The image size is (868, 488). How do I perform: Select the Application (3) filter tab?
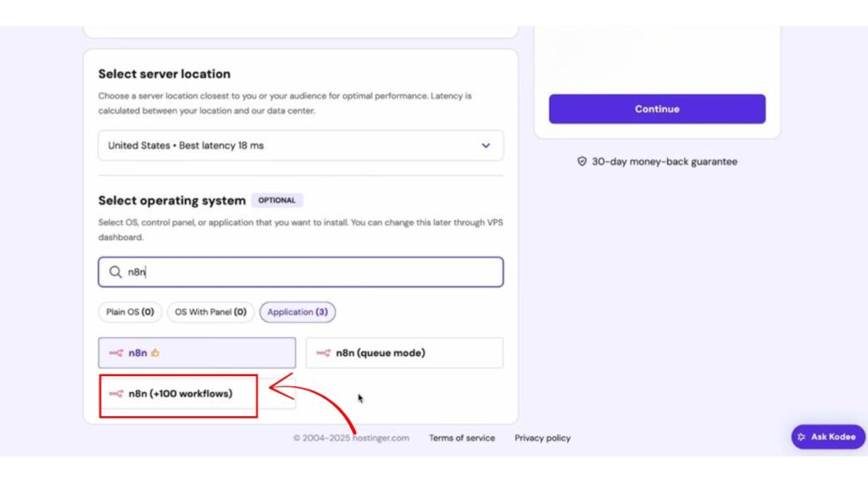[x=298, y=312]
